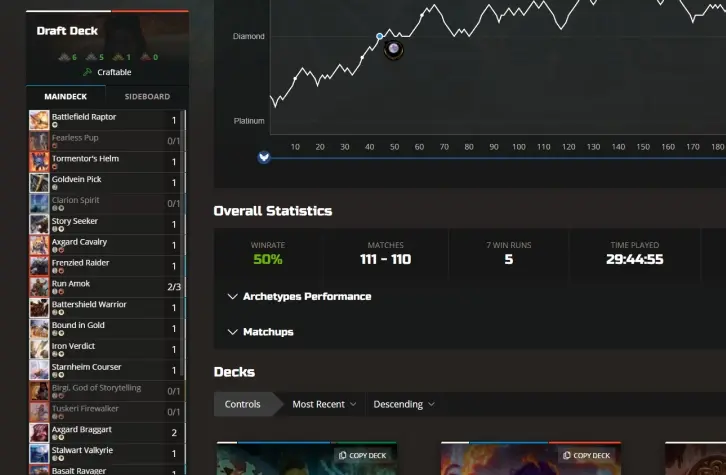Click the Battershield Warrior card art icon
This screenshot has height=475, width=726.
point(39,307)
